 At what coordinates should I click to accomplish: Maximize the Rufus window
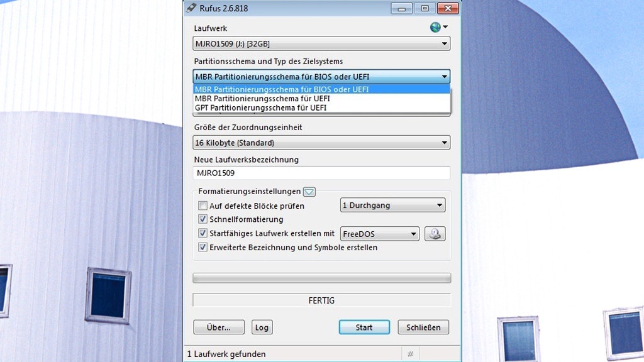click(425, 8)
